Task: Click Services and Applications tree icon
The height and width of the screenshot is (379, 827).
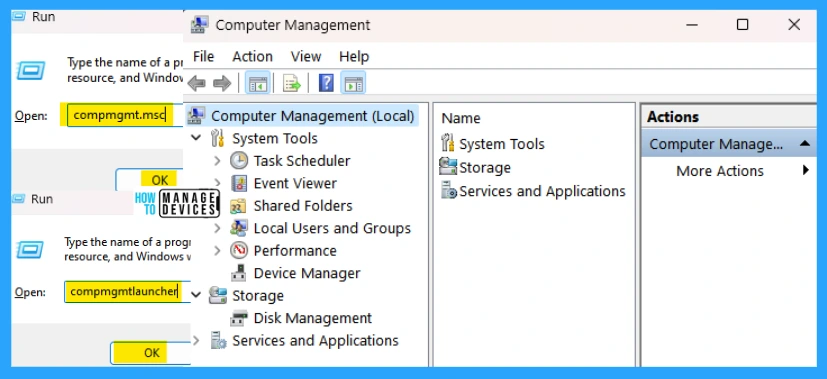Action: 218,341
